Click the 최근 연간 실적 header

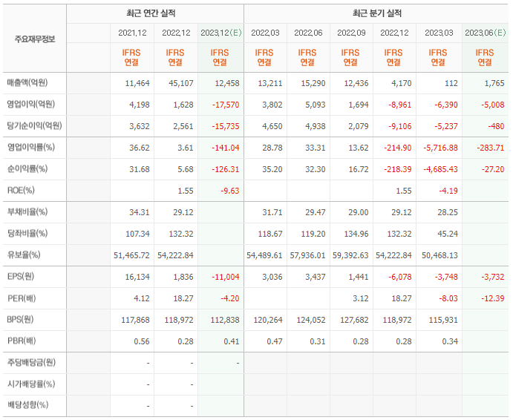151,13
